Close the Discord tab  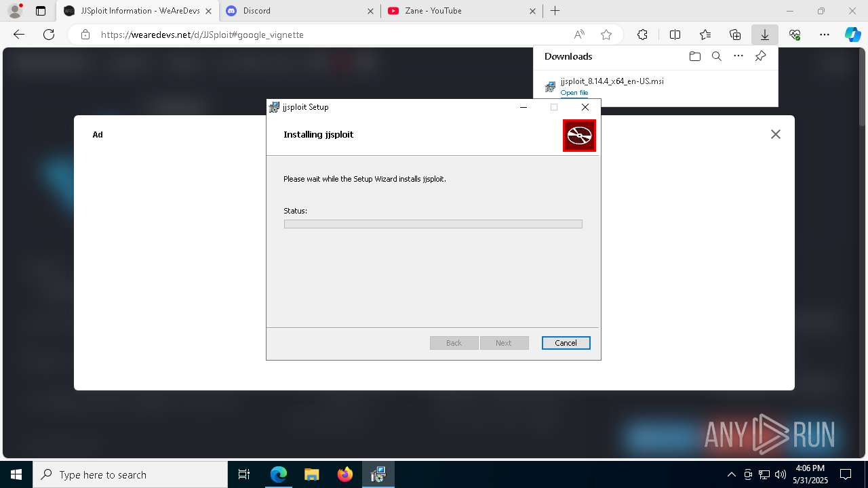370,11
